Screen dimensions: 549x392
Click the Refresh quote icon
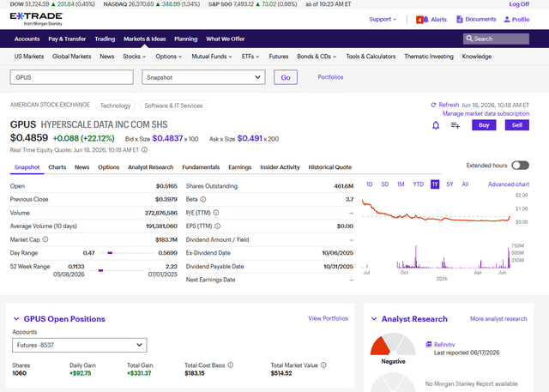[433, 105]
